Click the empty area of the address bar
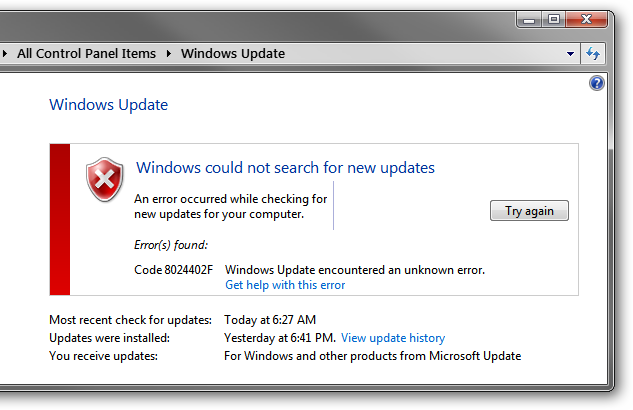Viewport: 633px width, 410px height. [420, 53]
